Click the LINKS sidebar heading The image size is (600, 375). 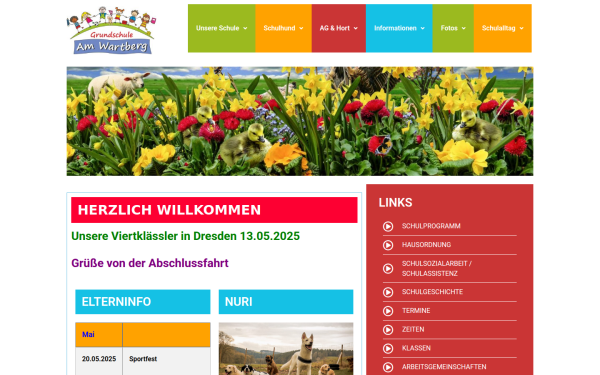[395, 203]
